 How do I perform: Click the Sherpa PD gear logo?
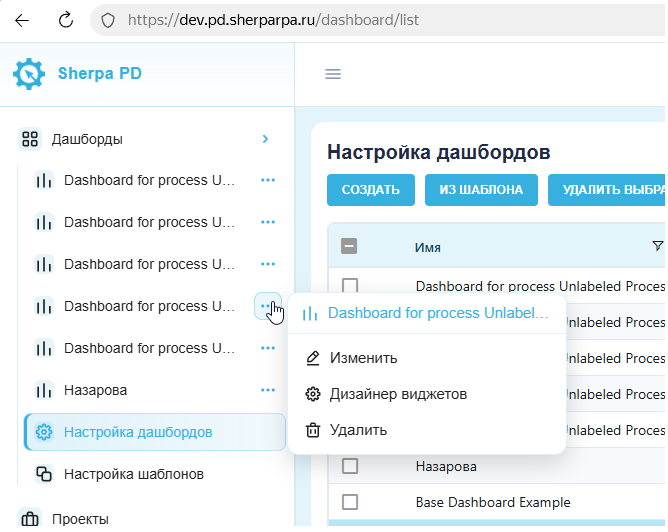click(x=29, y=74)
